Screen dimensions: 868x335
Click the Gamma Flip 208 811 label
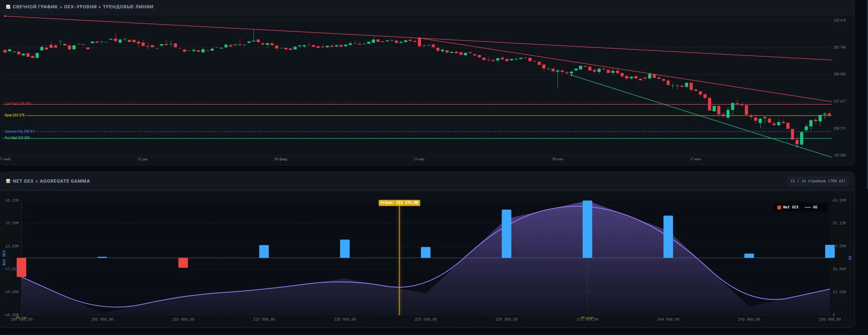pos(20,131)
